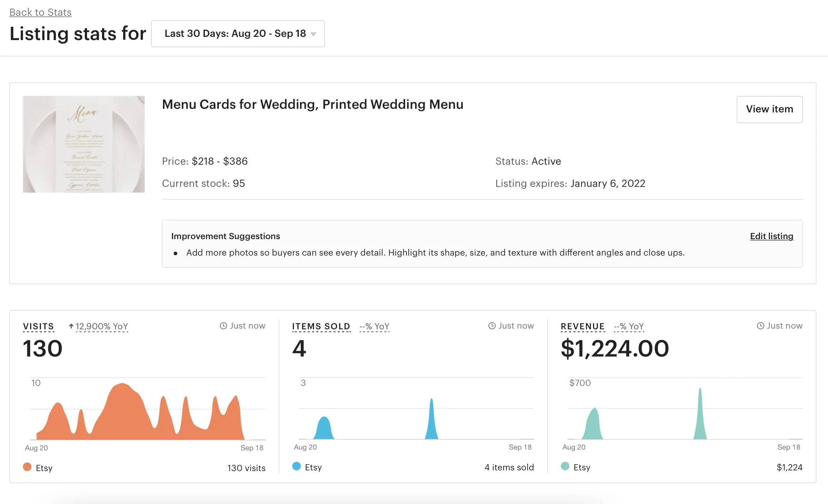Show the VISITS metric tooltip
Screen dimensions: 828x504
coord(38,326)
